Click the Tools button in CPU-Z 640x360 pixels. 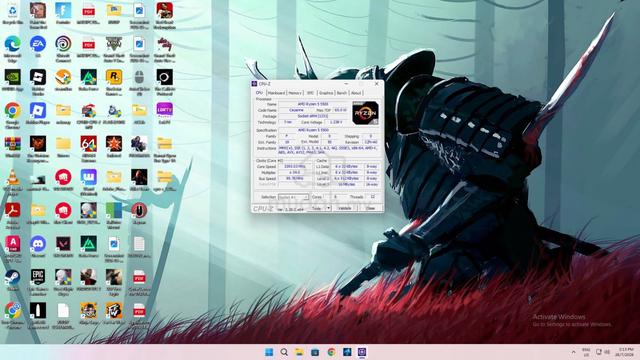(316, 208)
